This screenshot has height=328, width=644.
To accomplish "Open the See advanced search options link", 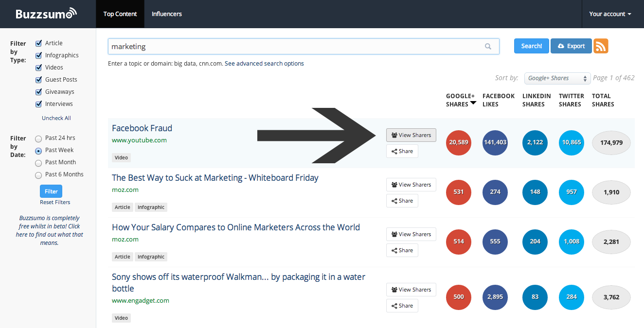I will pos(264,64).
